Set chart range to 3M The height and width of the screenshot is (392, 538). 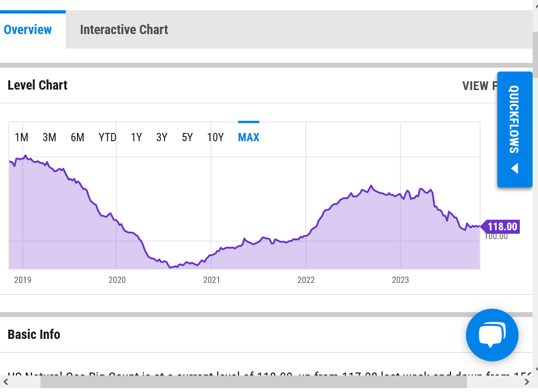pos(49,137)
